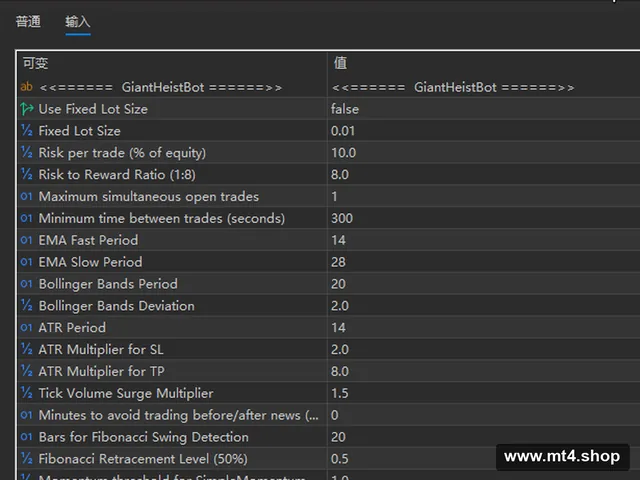Image resolution: width=640 pixels, height=480 pixels.
Task: Select the 'Bollinger Bands Deviation' label
Action: click(116, 306)
